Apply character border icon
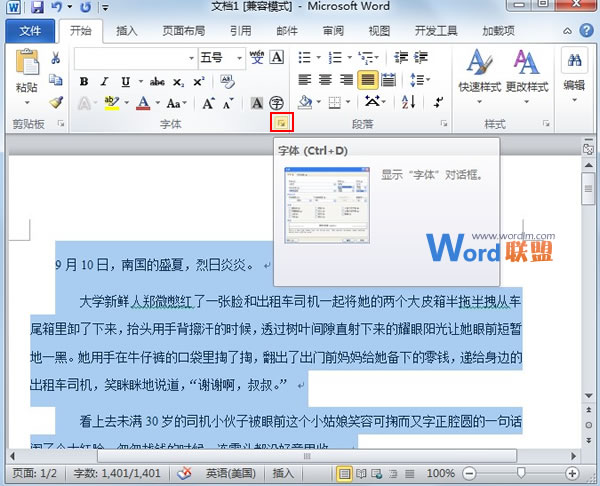The height and width of the screenshot is (486, 600). pos(277,58)
